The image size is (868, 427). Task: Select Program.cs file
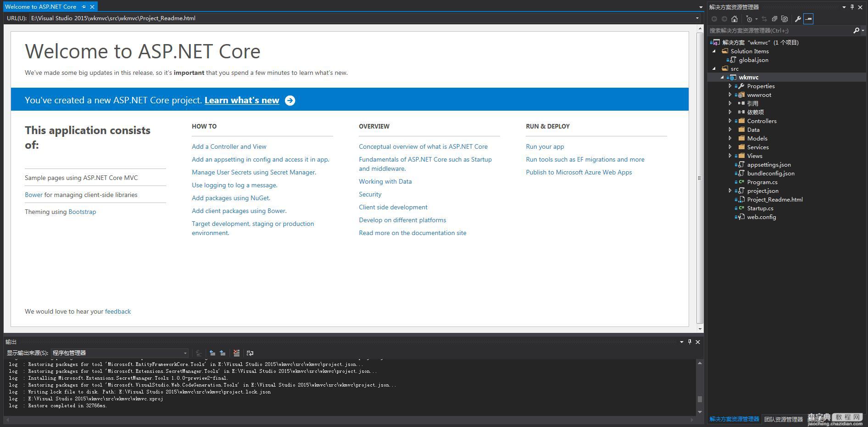[762, 182]
